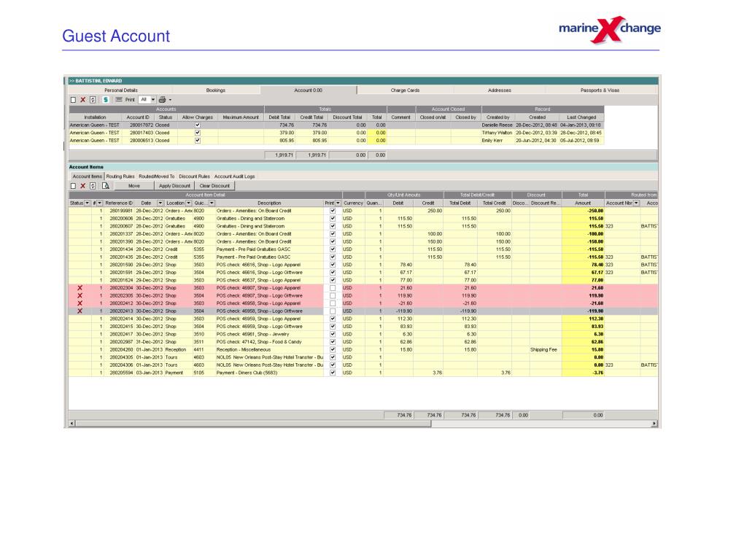Screen dimensions: 747x560
Task: Click the printer icon in Accounts toolbar
Action: pos(162,100)
